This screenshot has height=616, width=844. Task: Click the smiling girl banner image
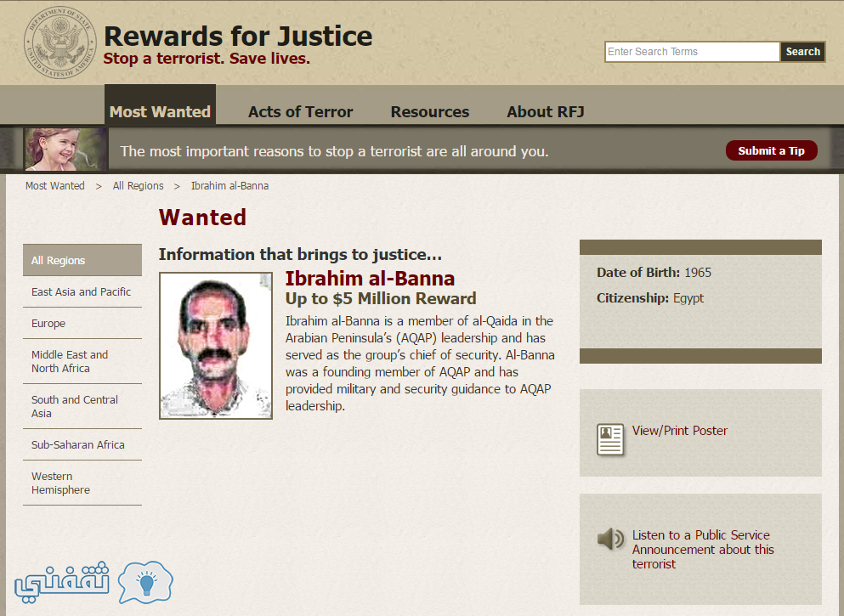pyautogui.click(x=65, y=149)
